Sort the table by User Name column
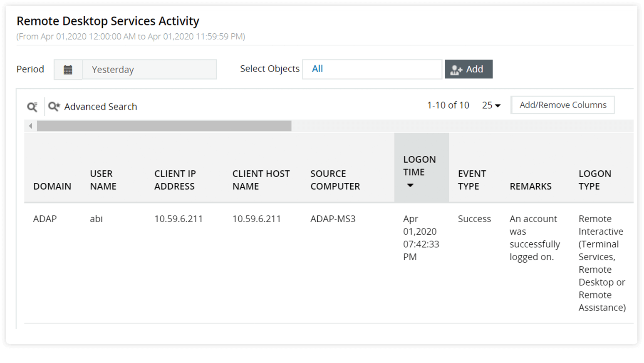The width and height of the screenshot is (644, 363). [103, 180]
